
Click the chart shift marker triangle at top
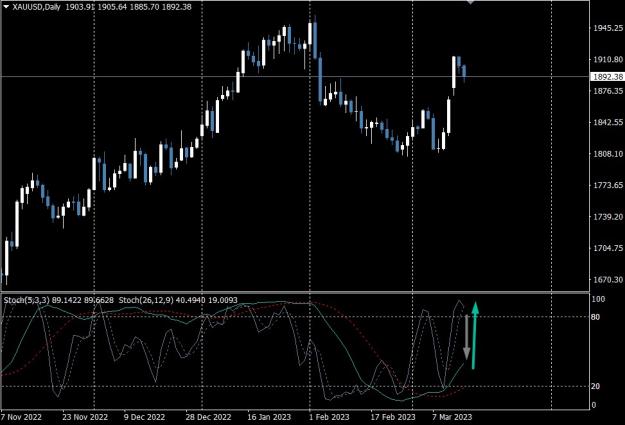click(471, 2)
